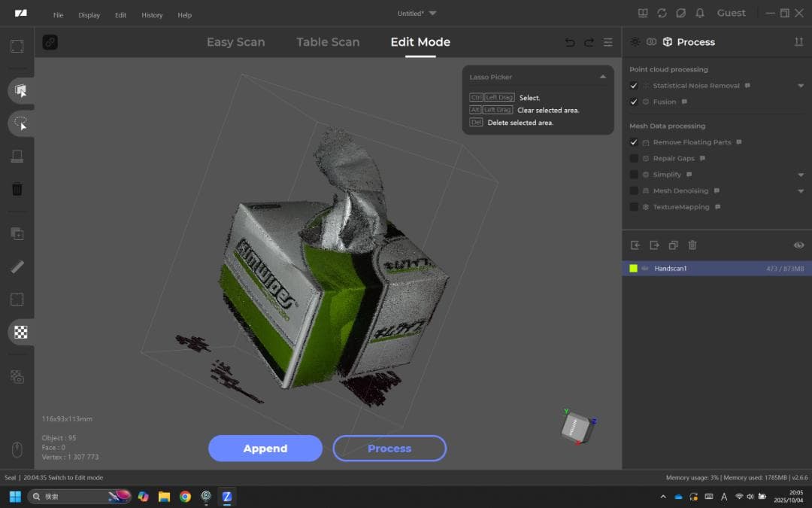This screenshot has width=812, height=508.
Task: Click the checkerboard texture icon in left sidebar
Action: 20,332
